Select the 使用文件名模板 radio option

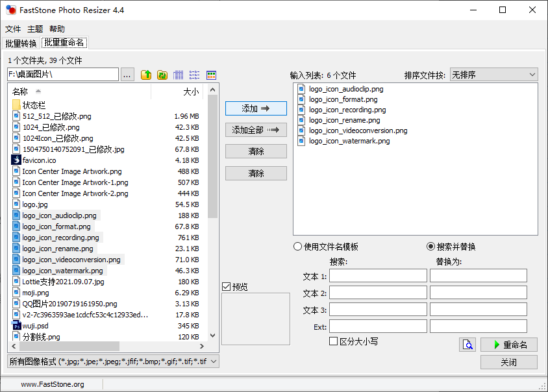pos(298,247)
